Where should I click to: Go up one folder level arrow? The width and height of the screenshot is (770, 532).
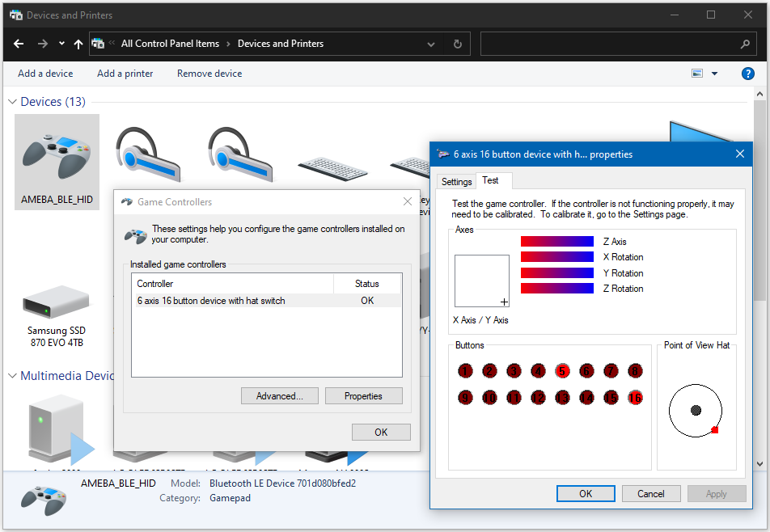78,44
